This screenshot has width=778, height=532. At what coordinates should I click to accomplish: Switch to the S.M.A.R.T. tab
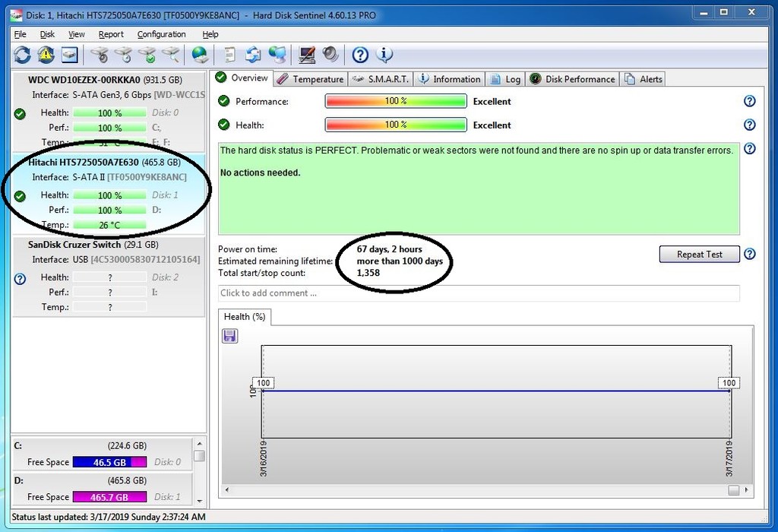pyautogui.click(x=381, y=79)
